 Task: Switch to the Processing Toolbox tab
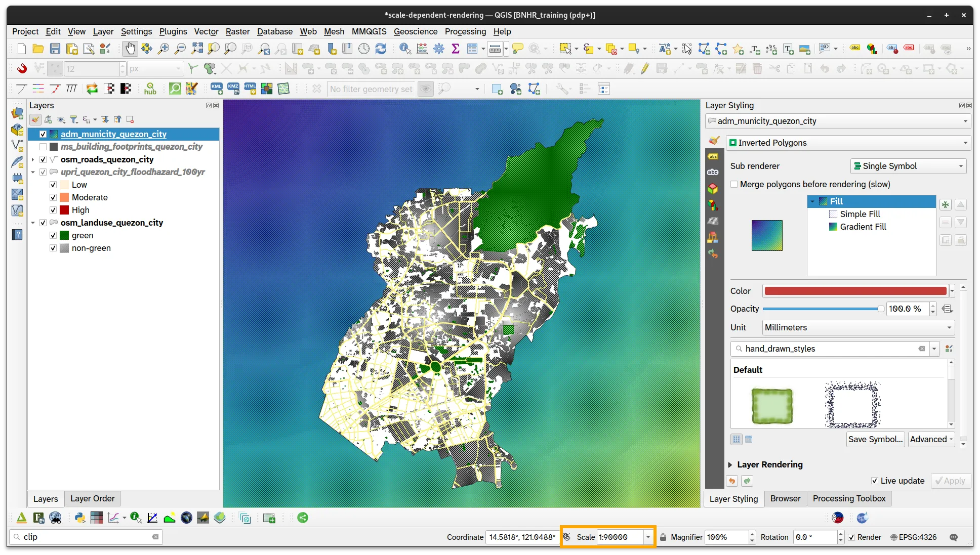click(x=849, y=498)
